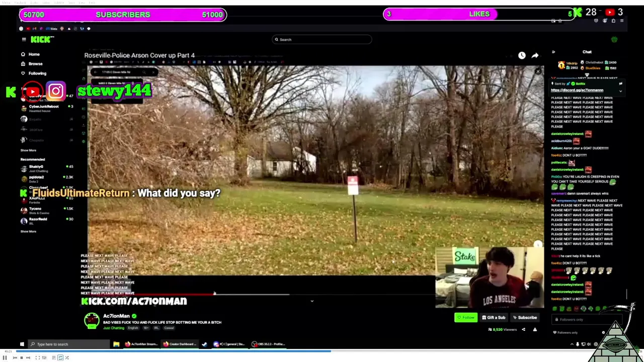Open Steam from taskbar
The image size is (644, 362).
coord(204,344)
